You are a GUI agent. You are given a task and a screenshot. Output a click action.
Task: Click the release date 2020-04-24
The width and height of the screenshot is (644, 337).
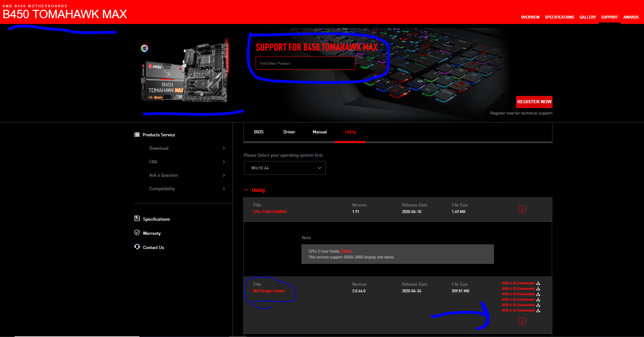[x=412, y=291]
